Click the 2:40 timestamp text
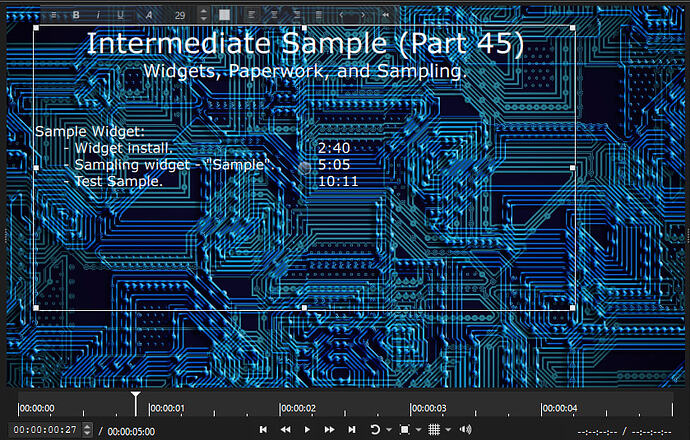Image resolution: width=690 pixels, height=440 pixels. click(x=334, y=148)
